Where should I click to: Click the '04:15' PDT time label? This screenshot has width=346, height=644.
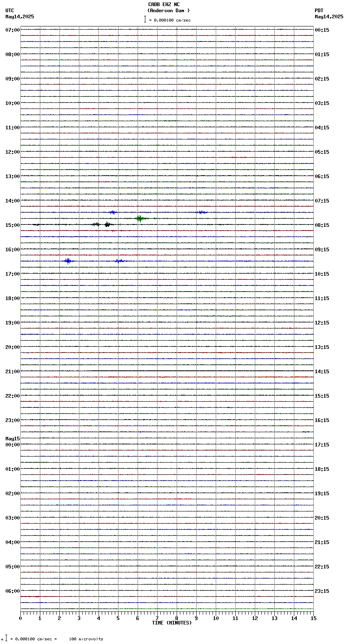(322, 128)
